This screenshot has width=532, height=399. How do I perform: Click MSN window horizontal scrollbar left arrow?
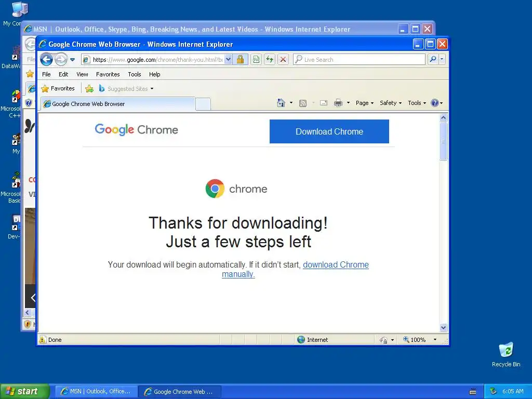coord(28,312)
